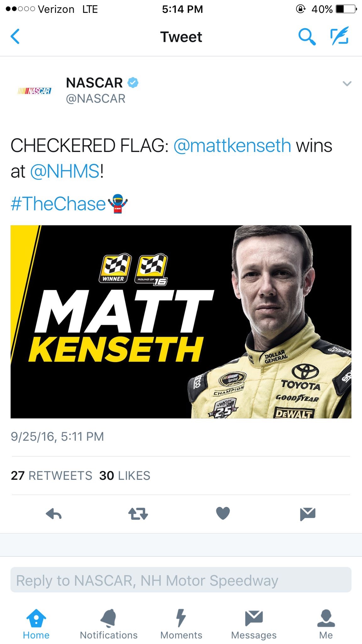Share tweet via direct message
The image size is (362, 644).
[308, 514]
